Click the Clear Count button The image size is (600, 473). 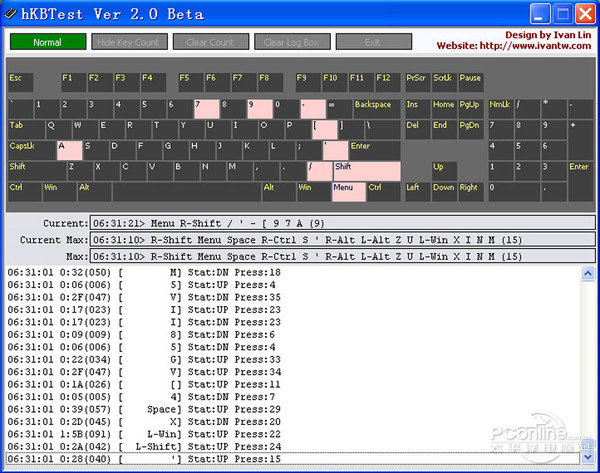210,42
